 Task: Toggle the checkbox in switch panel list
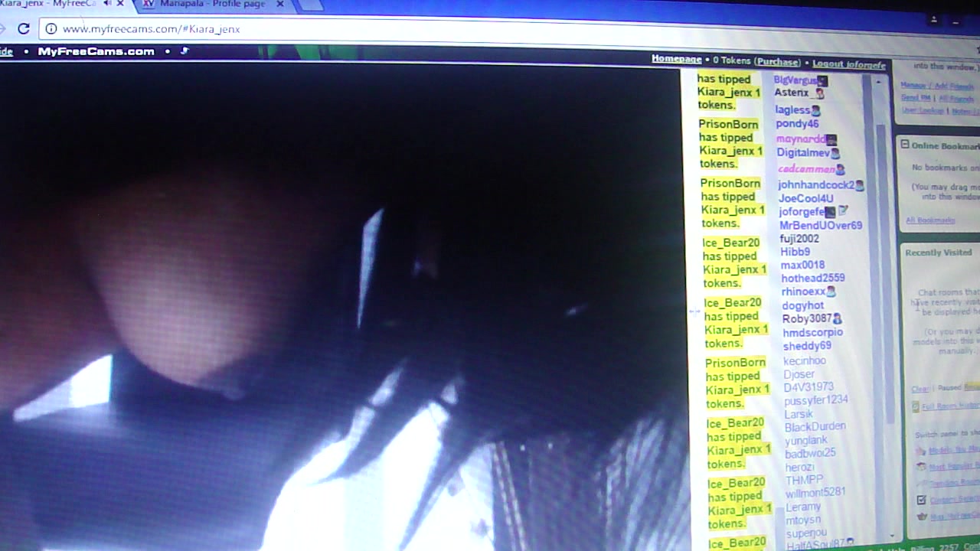(x=922, y=499)
